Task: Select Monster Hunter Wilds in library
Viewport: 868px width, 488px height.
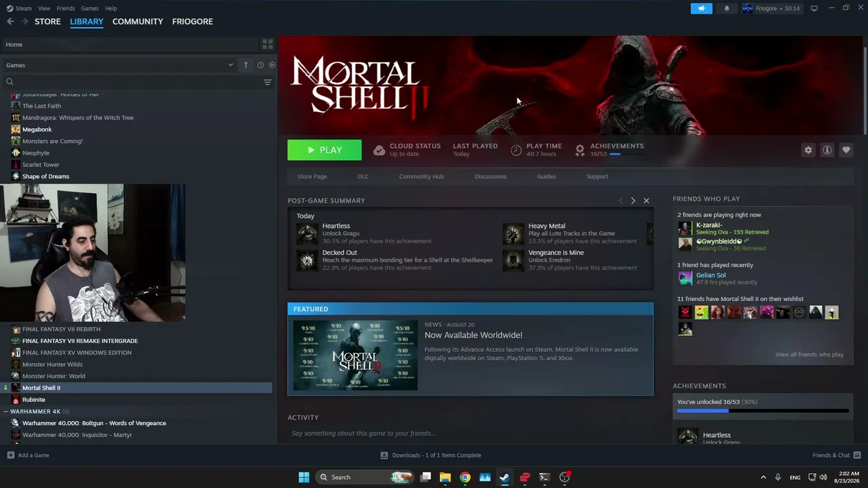Action: (52, 365)
